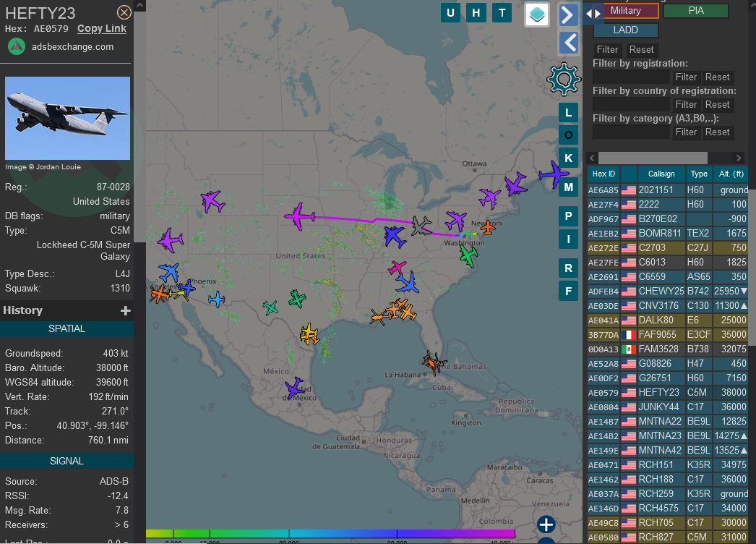
Task: Click the aircraft table's right scroll arrow
Action: tap(738, 158)
